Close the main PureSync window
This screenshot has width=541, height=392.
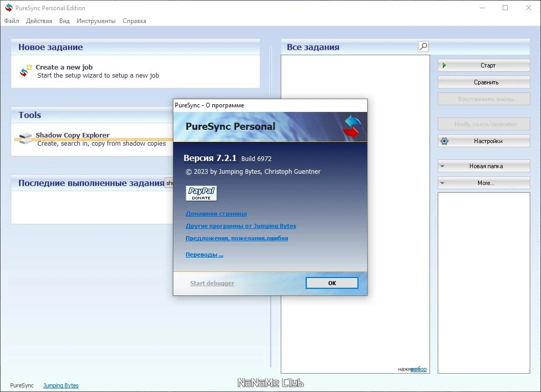[x=528, y=8]
